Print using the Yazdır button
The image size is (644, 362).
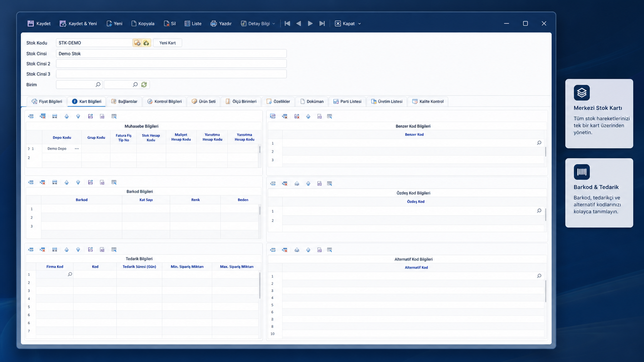click(x=221, y=23)
